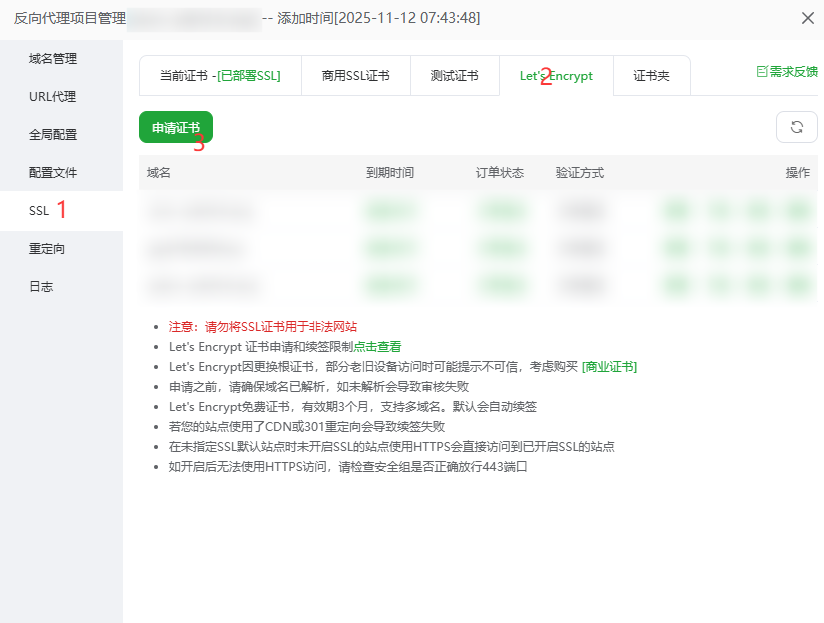Click the refresh icon button
The image size is (824, 623).
pos(796,127)
